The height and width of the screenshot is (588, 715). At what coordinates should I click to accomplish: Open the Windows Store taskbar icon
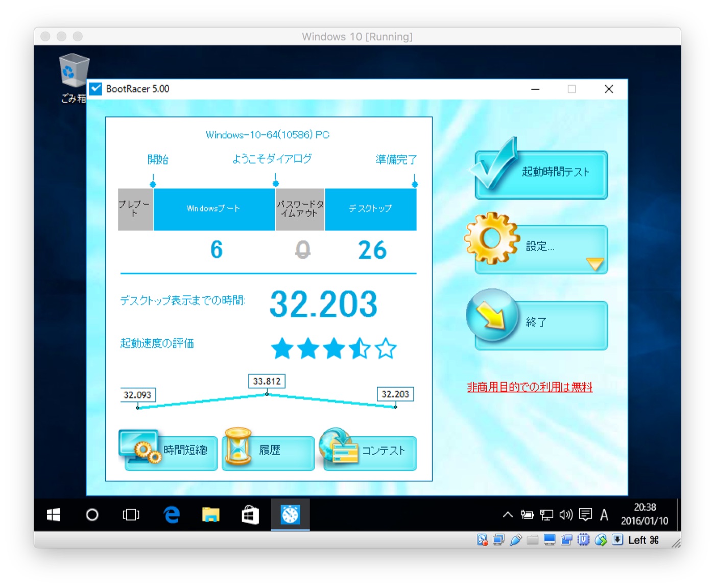[x=250, y=514]
